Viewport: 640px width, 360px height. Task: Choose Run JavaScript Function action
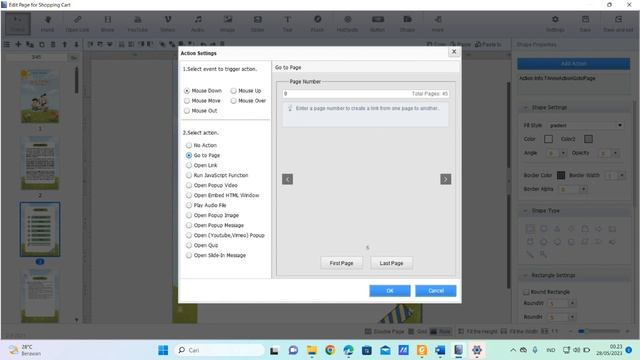[189, 175]
